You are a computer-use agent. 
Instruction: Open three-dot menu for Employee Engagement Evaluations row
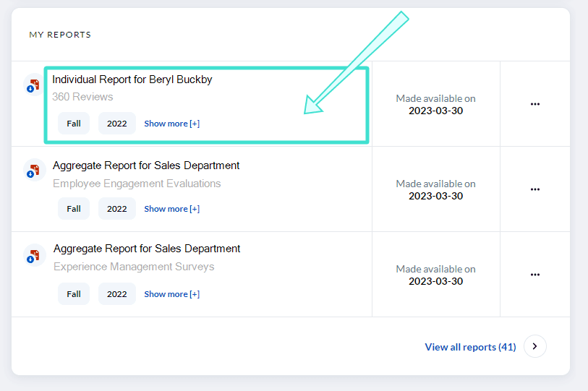pyautogui.click(x=535, y=189)
